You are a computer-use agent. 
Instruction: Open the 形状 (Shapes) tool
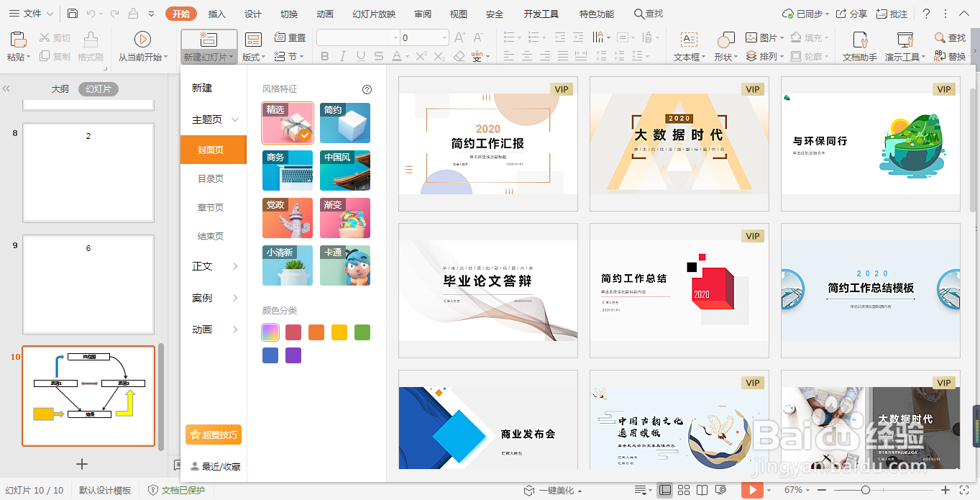pos(724,45)
